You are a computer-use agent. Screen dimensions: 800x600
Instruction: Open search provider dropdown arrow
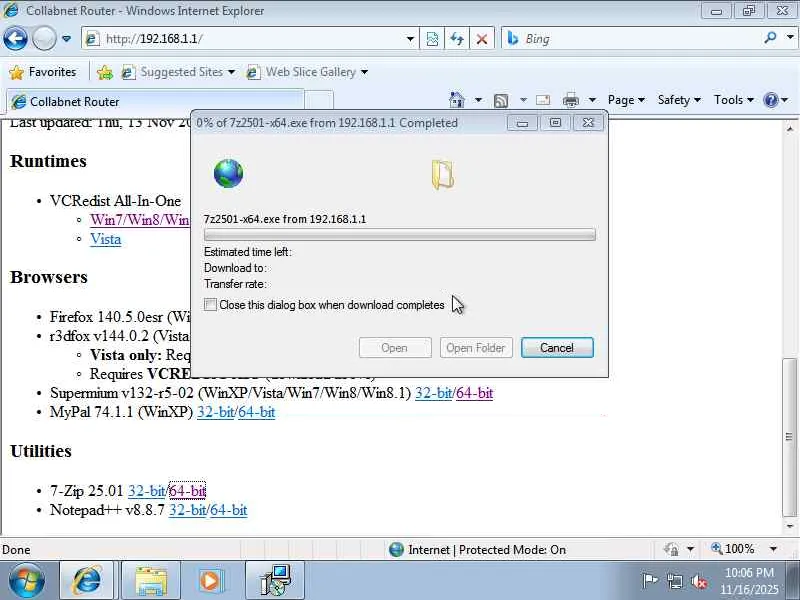pyautogui.click(x=790, y=37)
